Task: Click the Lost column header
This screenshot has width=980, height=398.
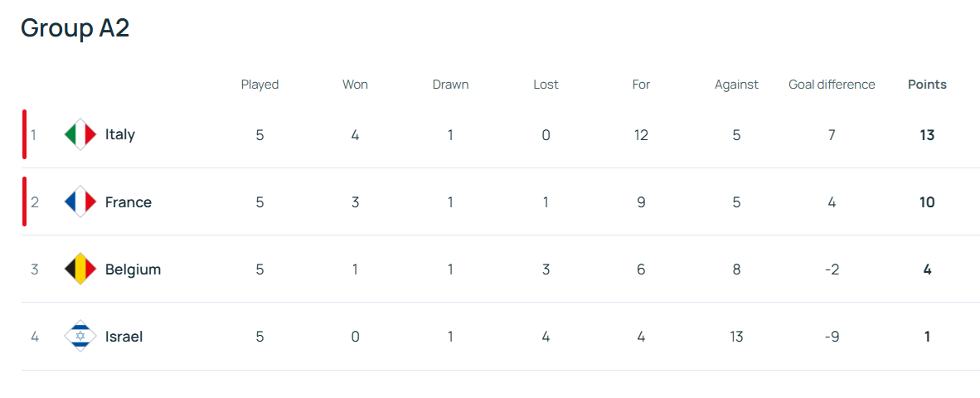Action: click(546, 84)
